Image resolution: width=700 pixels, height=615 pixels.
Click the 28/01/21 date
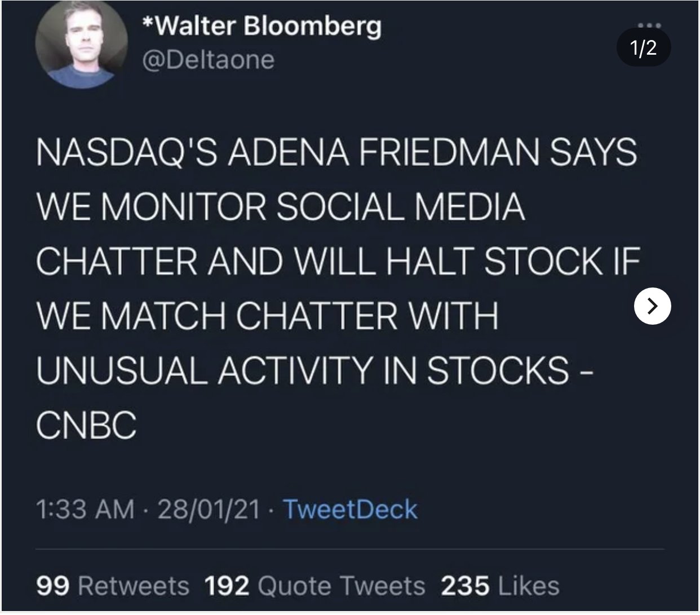209,510
